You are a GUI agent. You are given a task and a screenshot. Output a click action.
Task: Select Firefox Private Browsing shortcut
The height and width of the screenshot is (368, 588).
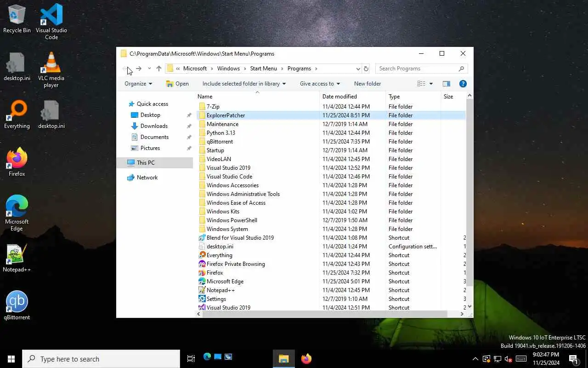coord(235,264)
